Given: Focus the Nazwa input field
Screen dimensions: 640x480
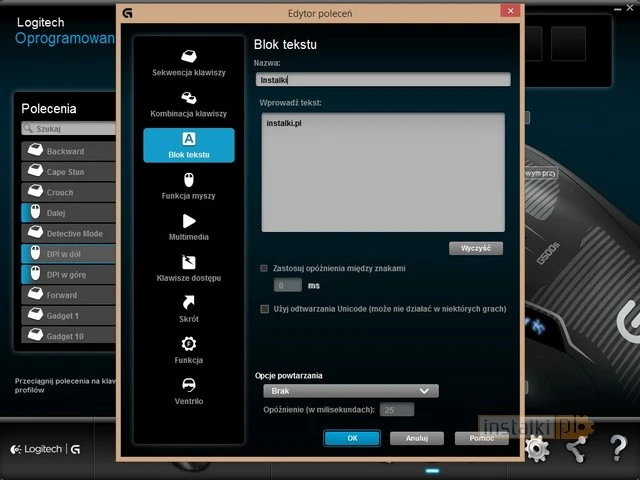Looking at the screenshot, I should tap(383, 80).
